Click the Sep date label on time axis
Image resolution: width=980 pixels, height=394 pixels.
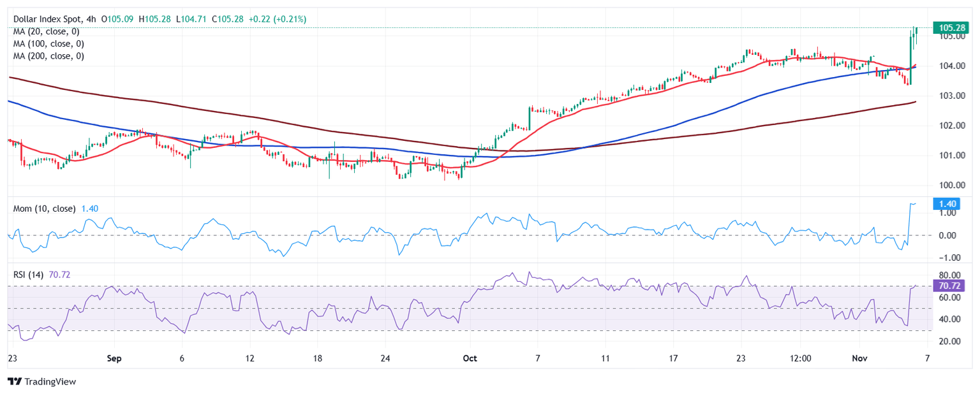pyautogui.click(x=114, y=359)
